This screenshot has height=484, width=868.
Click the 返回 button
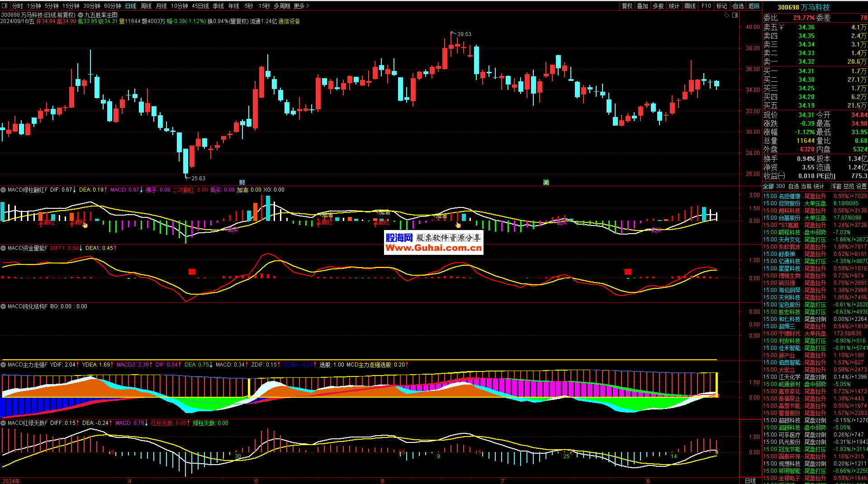click(x=754, y=6)
